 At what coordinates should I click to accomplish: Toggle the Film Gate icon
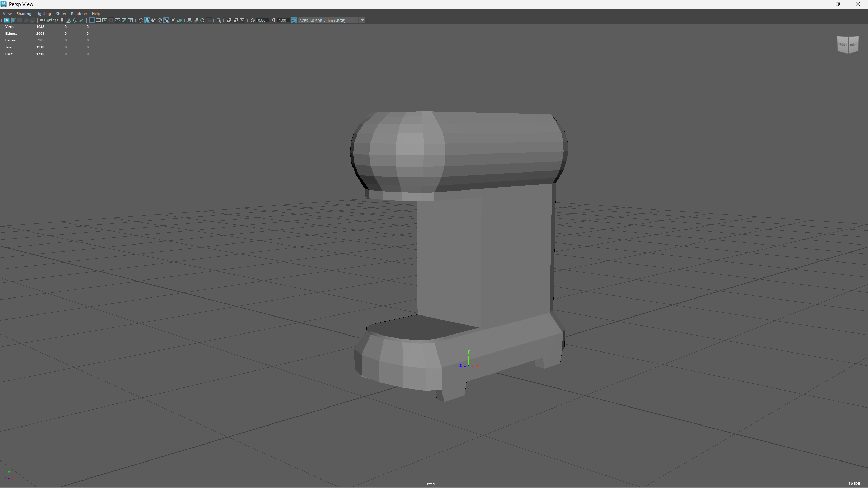tap(98, 20)
